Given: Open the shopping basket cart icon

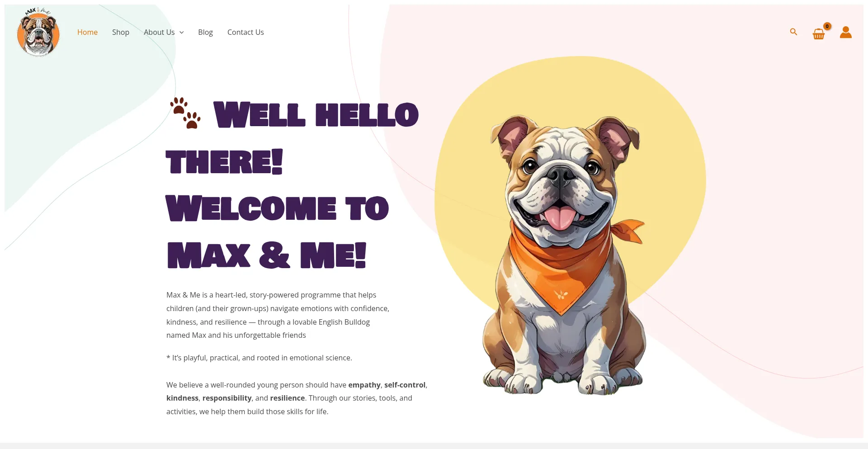Looking at the screenshot, I should pos(819,34).
